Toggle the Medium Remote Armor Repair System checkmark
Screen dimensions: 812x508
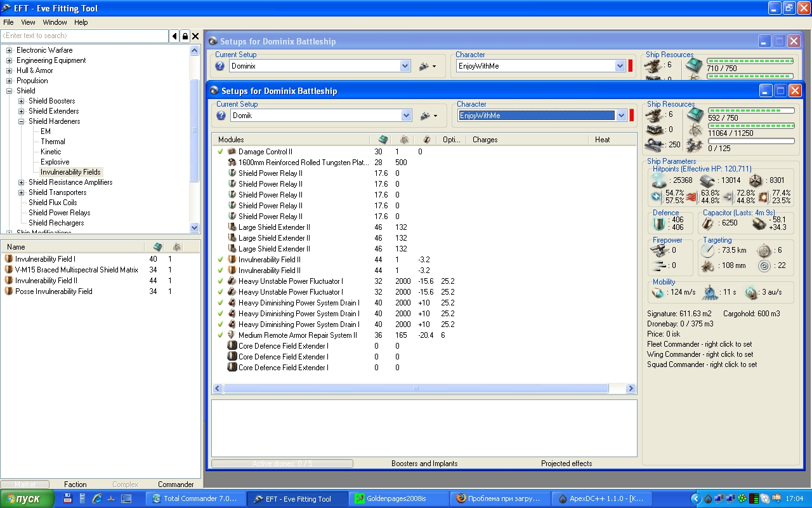[220, 335]
